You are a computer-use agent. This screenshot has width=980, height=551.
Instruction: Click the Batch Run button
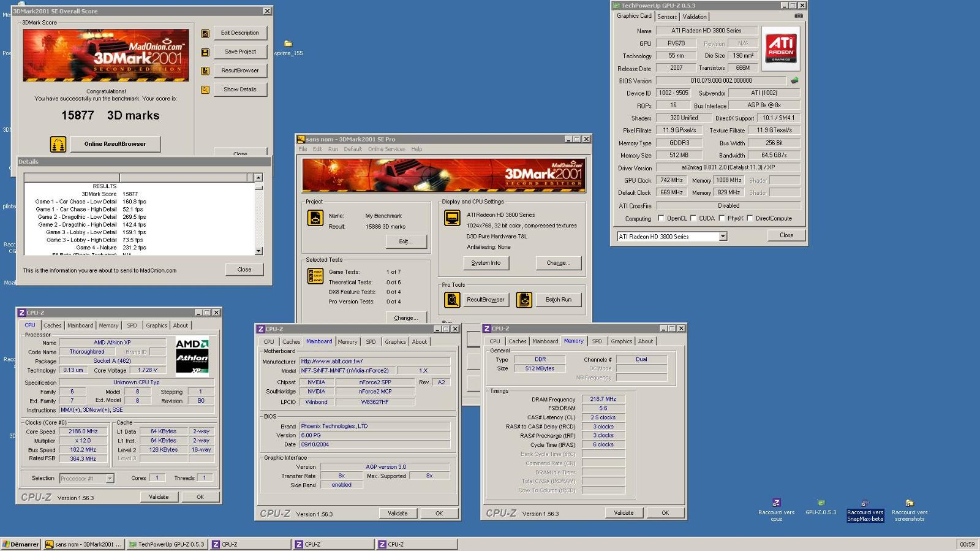[x=558, y=300]
